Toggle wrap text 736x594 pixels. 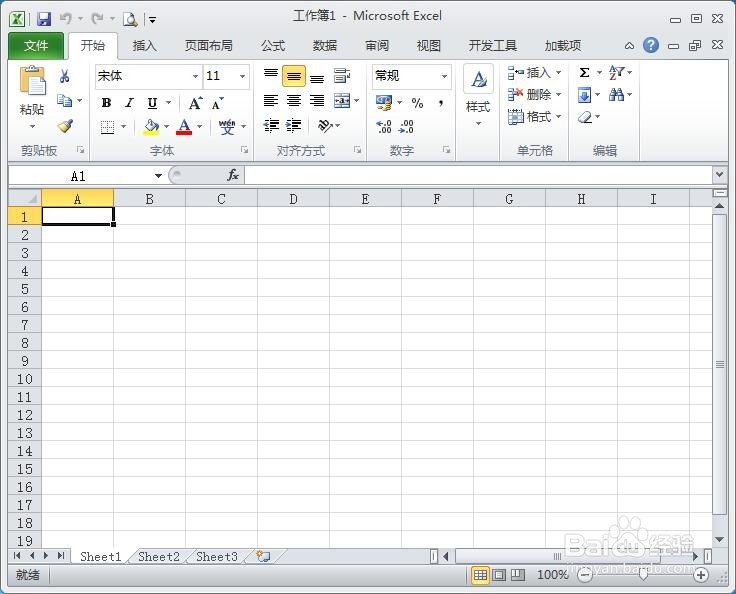click(342, 76)
